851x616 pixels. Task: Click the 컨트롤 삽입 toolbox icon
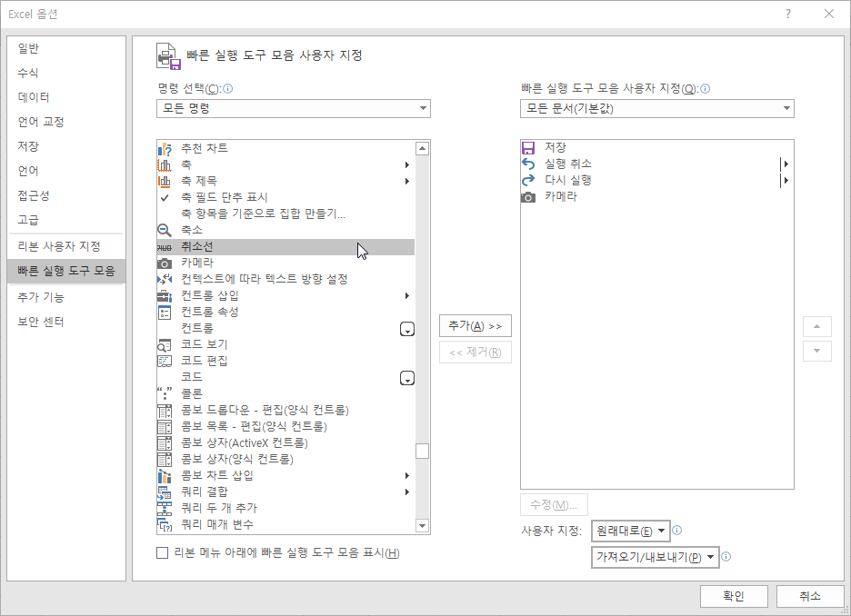coord(165,296)
